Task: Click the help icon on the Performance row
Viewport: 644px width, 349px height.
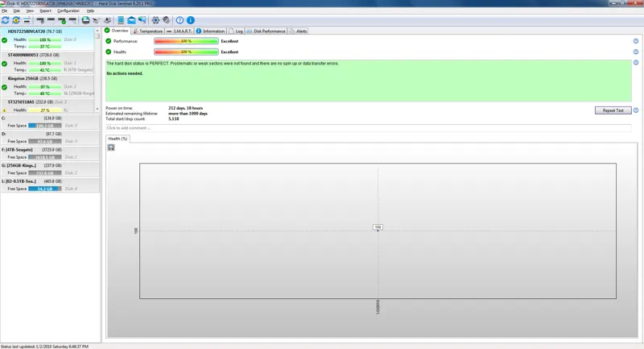Action: [x=636, y=41]
